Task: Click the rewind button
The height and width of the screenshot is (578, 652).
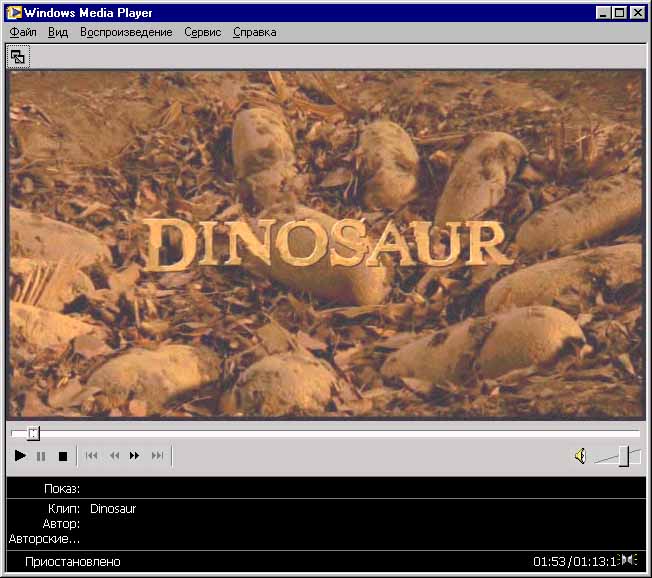Action: pos(114,456)
